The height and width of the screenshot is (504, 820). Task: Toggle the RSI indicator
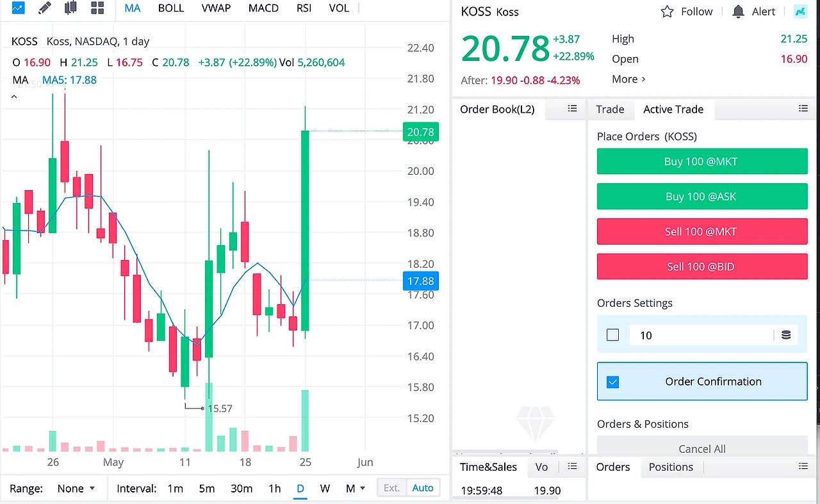(304, 8)
